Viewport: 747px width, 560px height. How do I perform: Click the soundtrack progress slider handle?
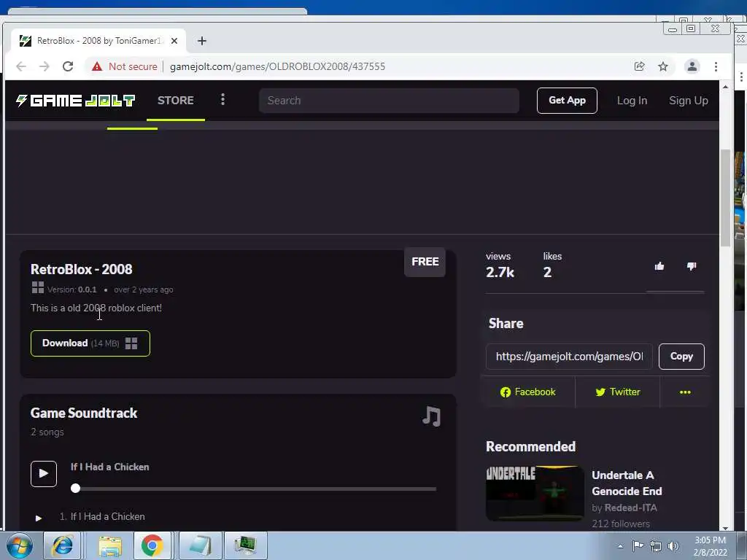pyautogui.click(x=75, y=488)
